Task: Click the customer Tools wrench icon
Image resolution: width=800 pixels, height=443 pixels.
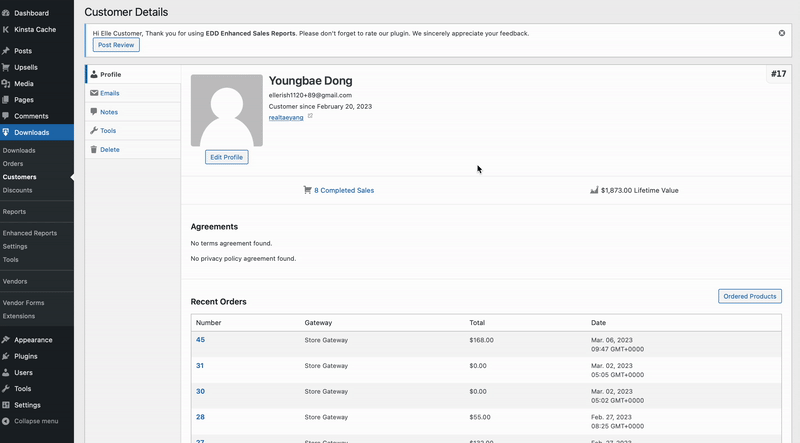Action: (x=94, y=131)
